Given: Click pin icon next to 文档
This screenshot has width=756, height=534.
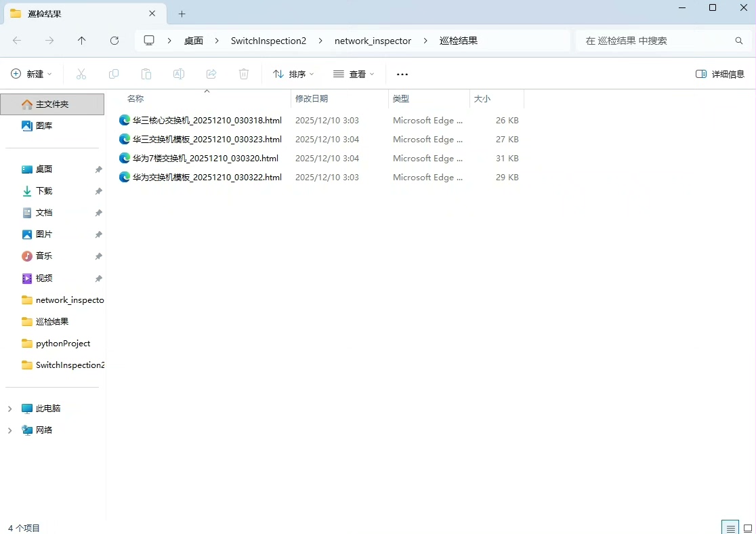Looking at the screenshot, I should click(x=98, y=213).
